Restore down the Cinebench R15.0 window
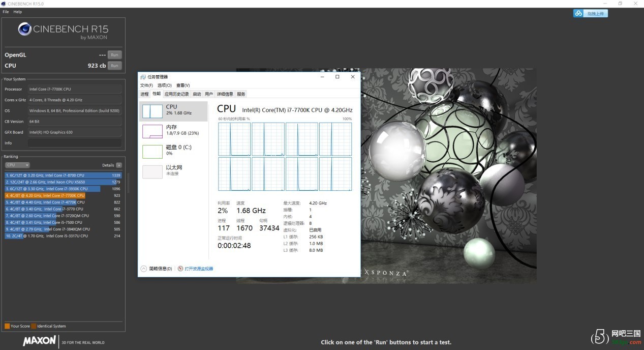 pos(620,4)
